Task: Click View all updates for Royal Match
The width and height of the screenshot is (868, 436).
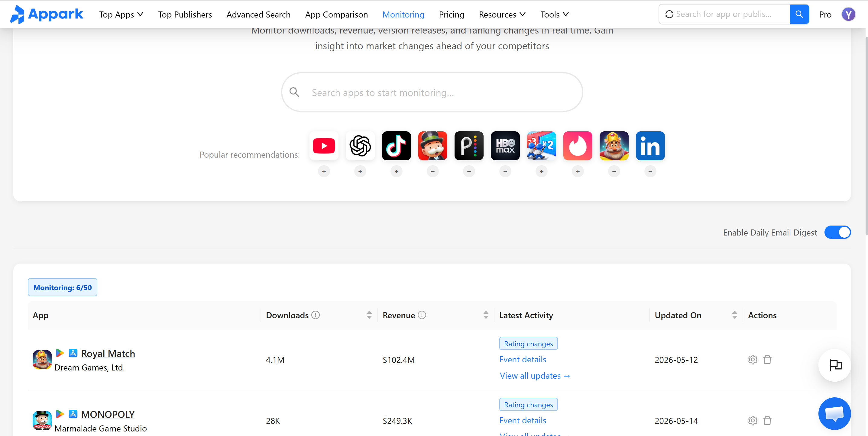Action: (x=535, y=375)
